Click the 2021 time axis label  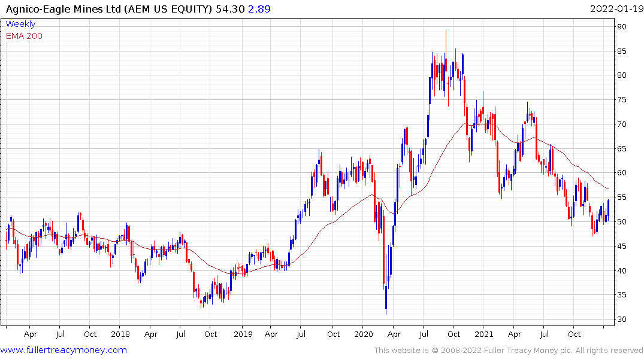point(484,334)
